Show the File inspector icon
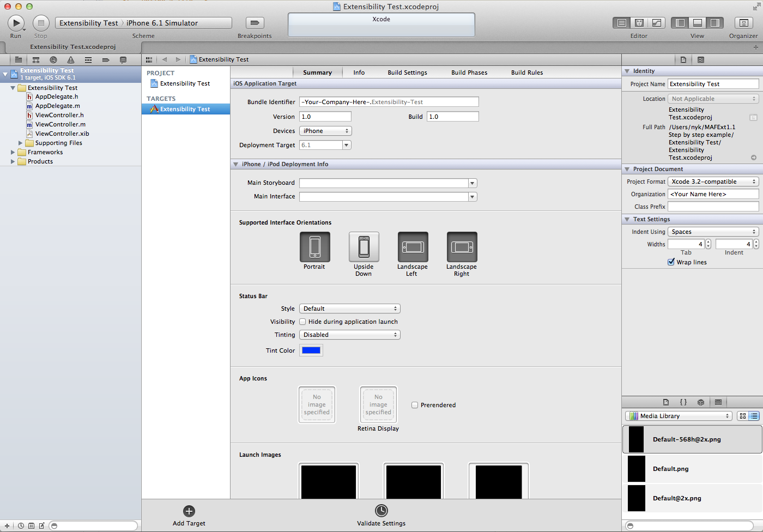The height and width of the screenshot is (532, 763). coord(683,60)
